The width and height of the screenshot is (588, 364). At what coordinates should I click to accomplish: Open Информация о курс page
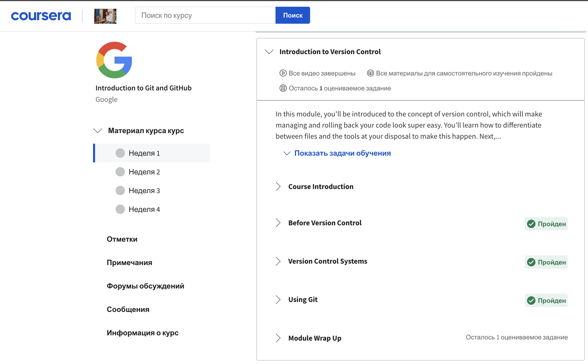click(142, 333)
